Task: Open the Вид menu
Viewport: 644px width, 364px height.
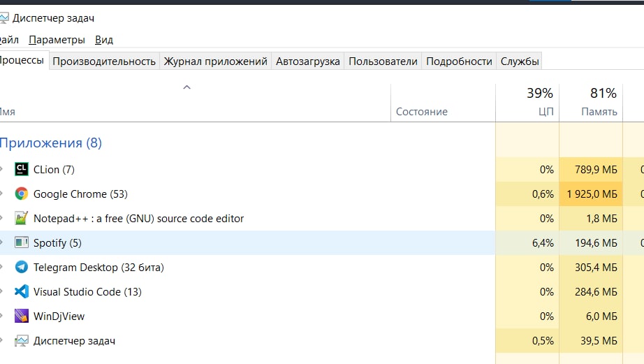Action: coord(104,40)
